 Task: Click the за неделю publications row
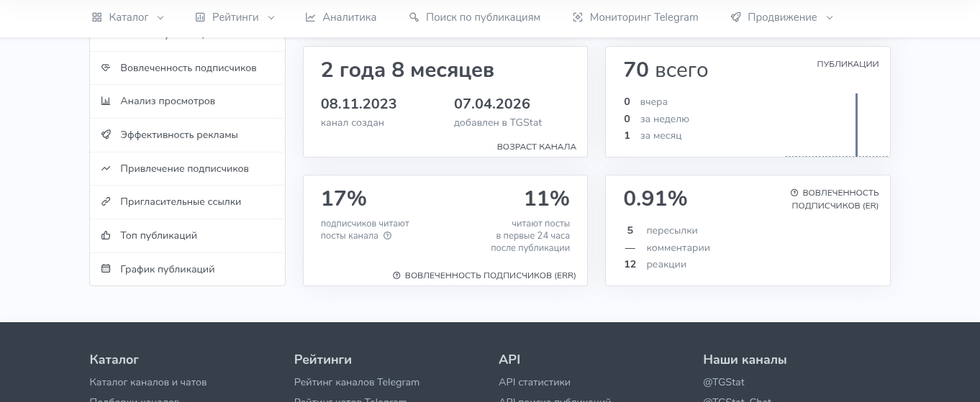point(657,119)
